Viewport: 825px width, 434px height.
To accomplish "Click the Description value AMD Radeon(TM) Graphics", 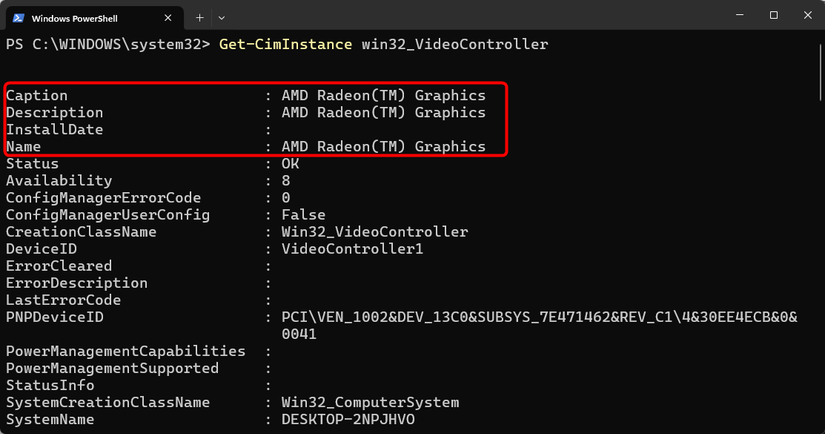I will [x=384, y=113].
